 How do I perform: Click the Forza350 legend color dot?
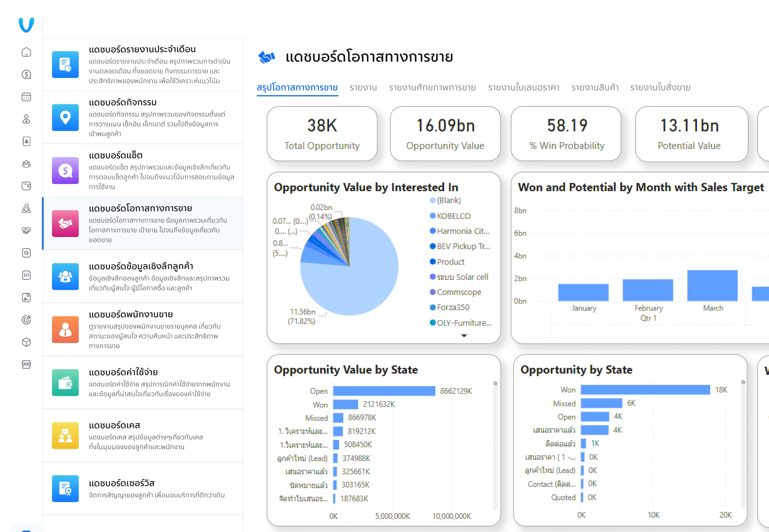click(x=432, y=307)
